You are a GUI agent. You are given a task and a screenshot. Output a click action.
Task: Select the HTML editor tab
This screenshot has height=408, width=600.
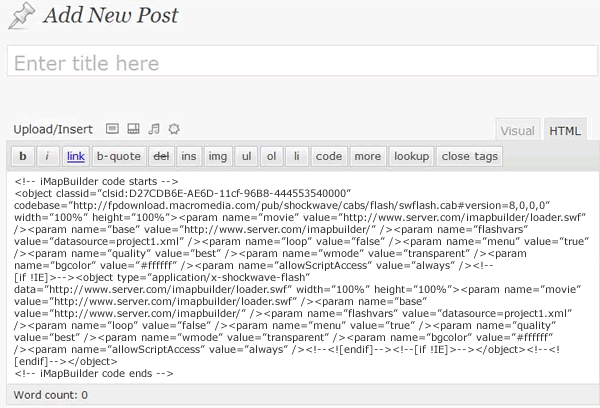point(565,131)
